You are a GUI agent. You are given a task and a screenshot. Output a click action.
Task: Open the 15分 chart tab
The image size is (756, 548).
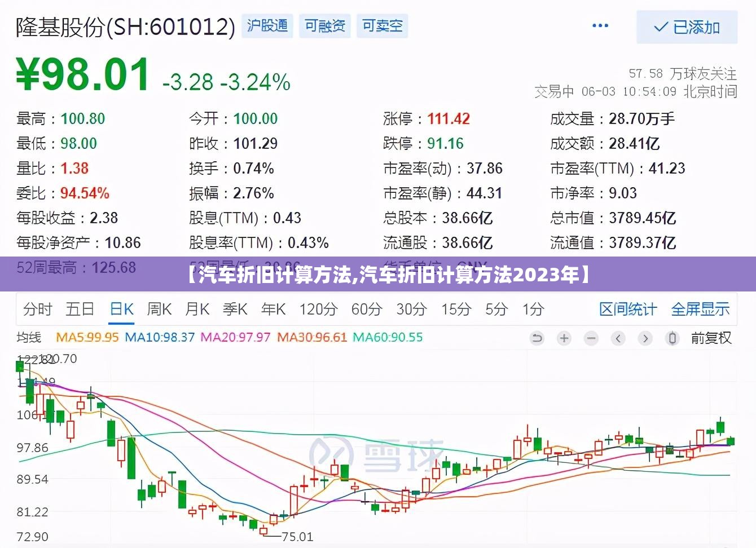(x=456, y=309)
